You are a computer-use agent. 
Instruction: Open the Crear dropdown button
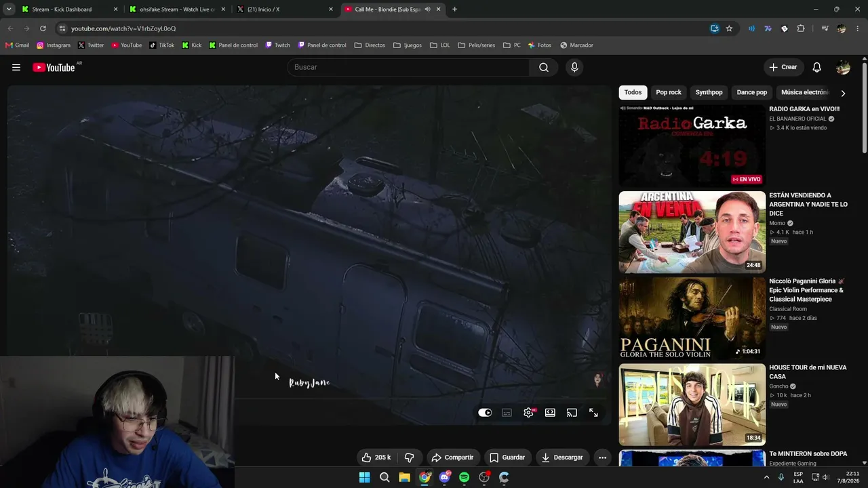coord(783,67)
